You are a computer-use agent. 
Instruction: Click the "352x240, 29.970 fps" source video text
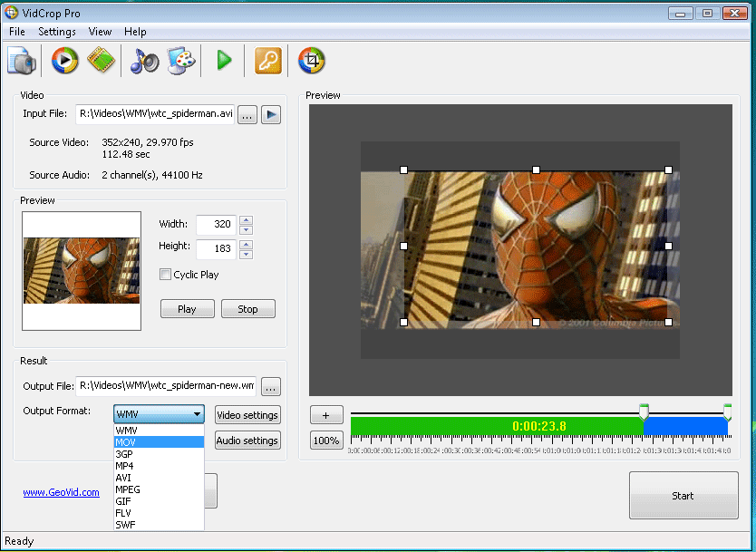tap(148, 142)
